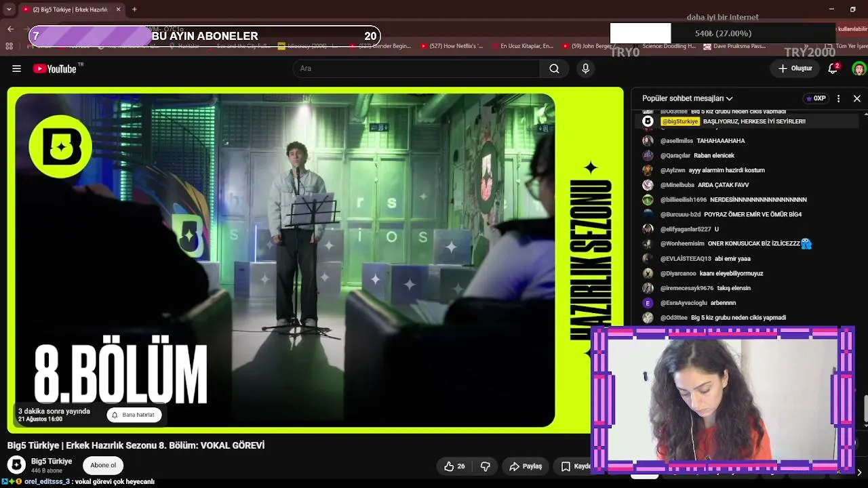Expand the Popüler sohbet mesajları chat filter
868x488 pixels.
coord(687,98)
